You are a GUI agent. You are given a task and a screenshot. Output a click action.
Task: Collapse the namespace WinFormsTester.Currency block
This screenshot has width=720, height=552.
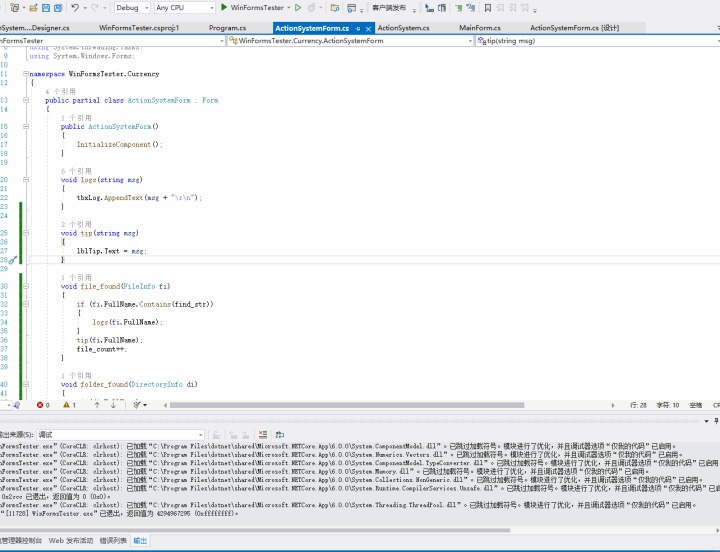[x=26, y=73]
